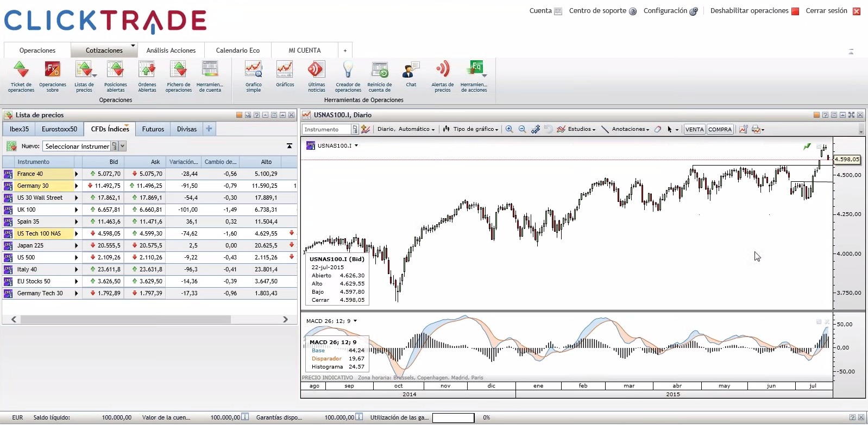
Task: Click the eraser icon in chart toolbar
Action: click(658, 129)
